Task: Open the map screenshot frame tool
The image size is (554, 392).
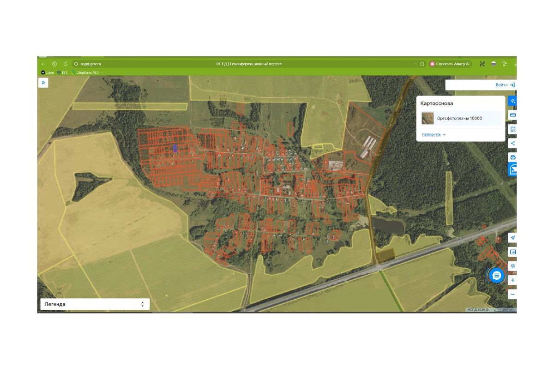Action: pyautogui.click(x=512, y=252)
